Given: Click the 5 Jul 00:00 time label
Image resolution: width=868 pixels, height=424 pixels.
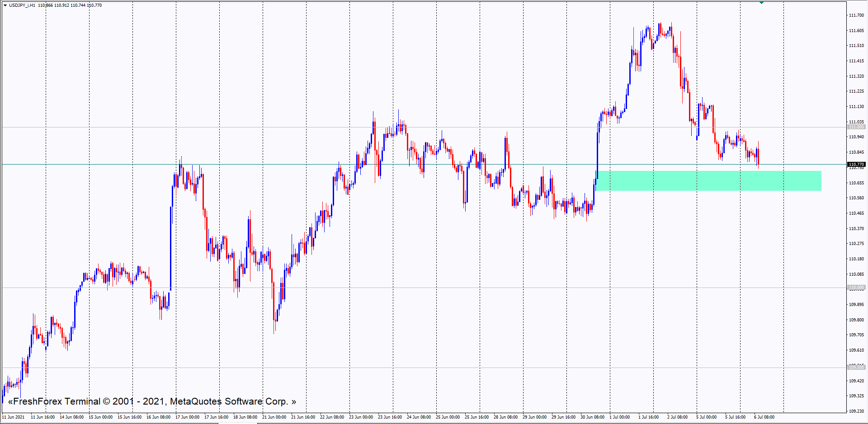Looking at the screenshot, I should (x=706, y=417).
